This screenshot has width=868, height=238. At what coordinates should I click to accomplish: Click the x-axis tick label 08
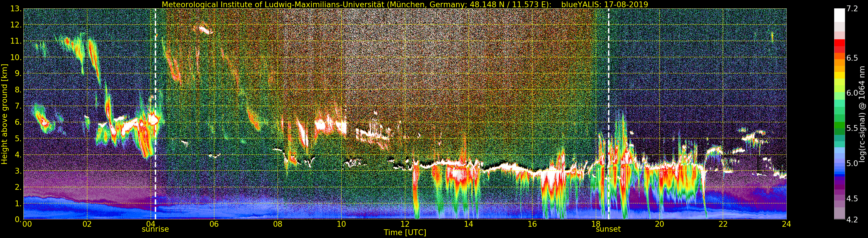(x=278, y=224)
